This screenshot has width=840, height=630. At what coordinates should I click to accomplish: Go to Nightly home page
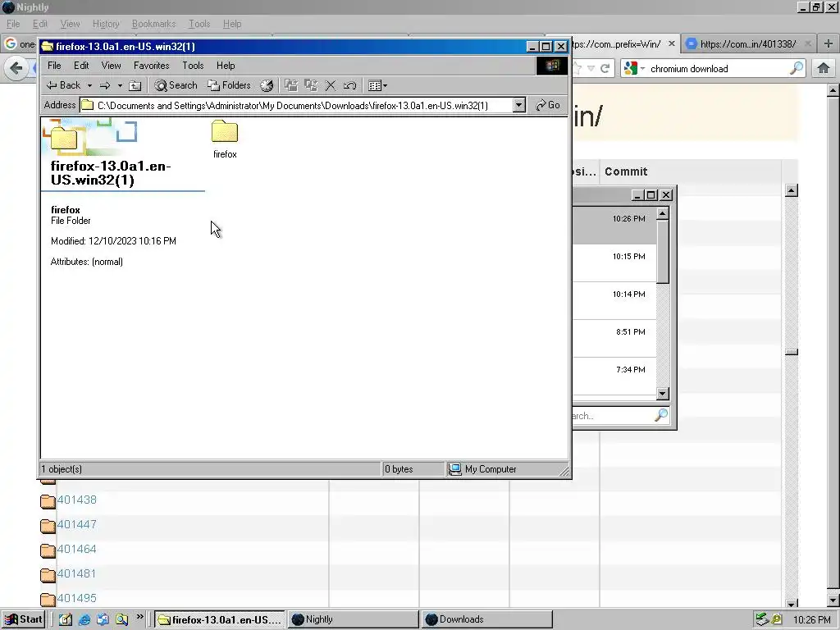tap(824, 68)
